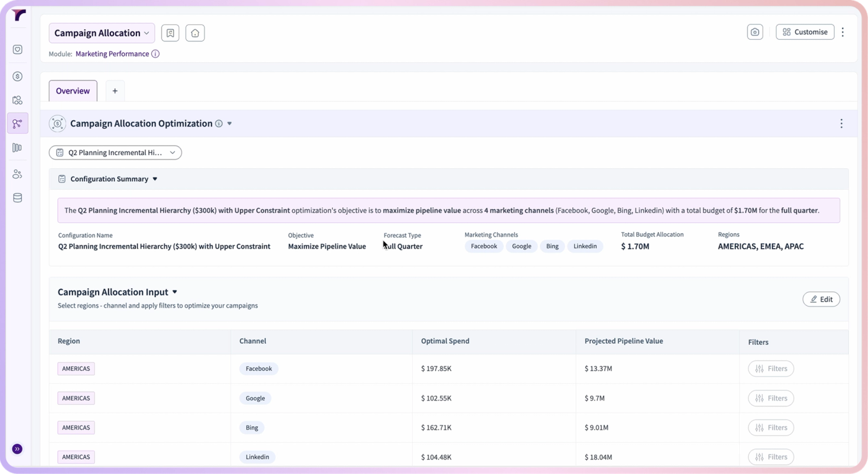Image resolution: width=868 pixels, height=474 pixels.
Task: Click the bookmark icon beside Campaign Allocation
Action: (170, 33)
